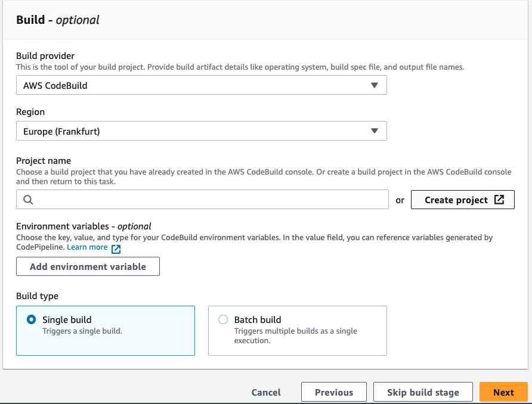The width and height of the screenshot is (532, 404).
Task: Click the external link icon beside Learn more
Action: coord(116,249)
